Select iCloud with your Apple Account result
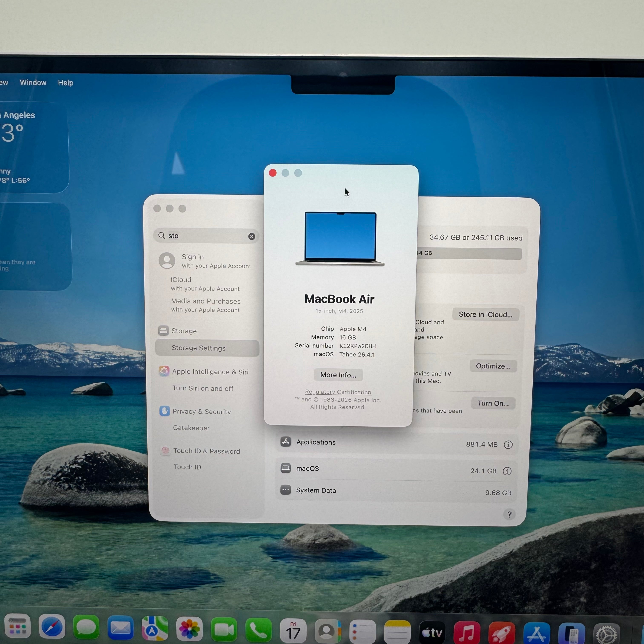The image size is (644, 644). [205, 284]
